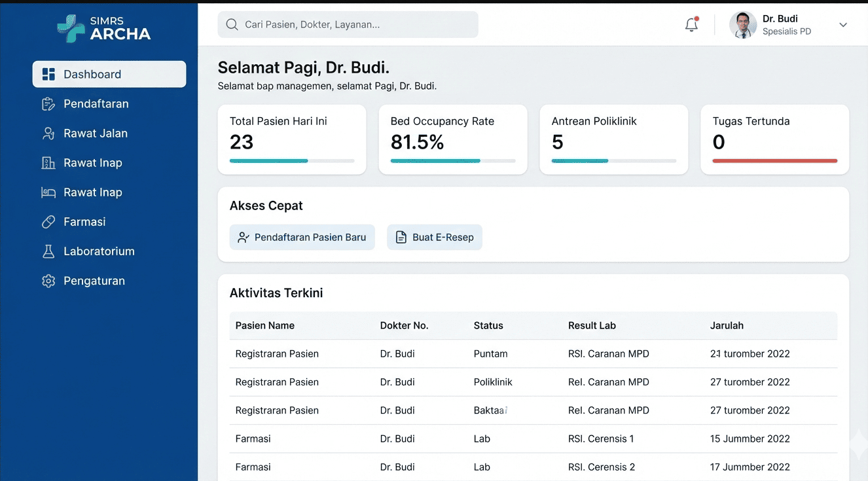Screen dimensions: 868x481
Task: Open the notification bell
Action: click(691, 25)
